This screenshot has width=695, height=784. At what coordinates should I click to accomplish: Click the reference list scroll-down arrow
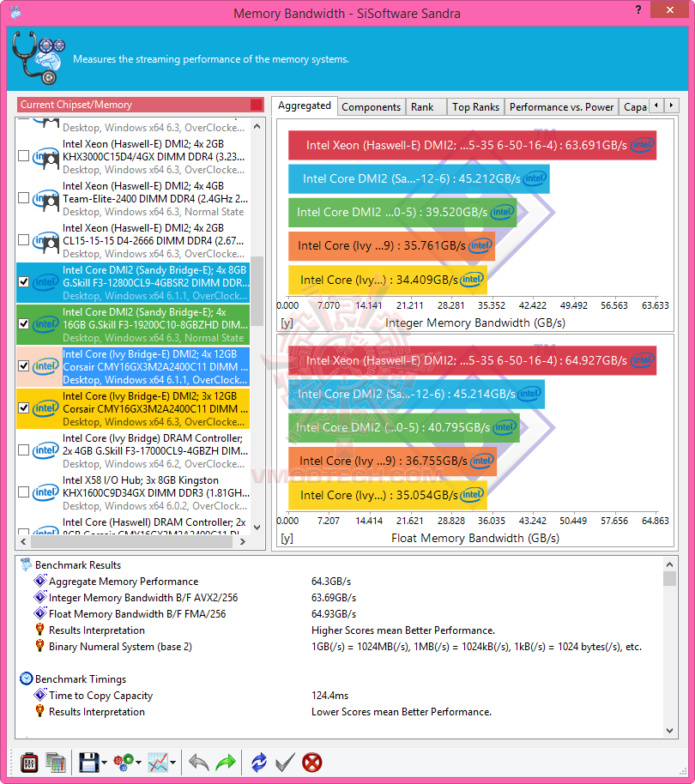(x=257, y=527)
